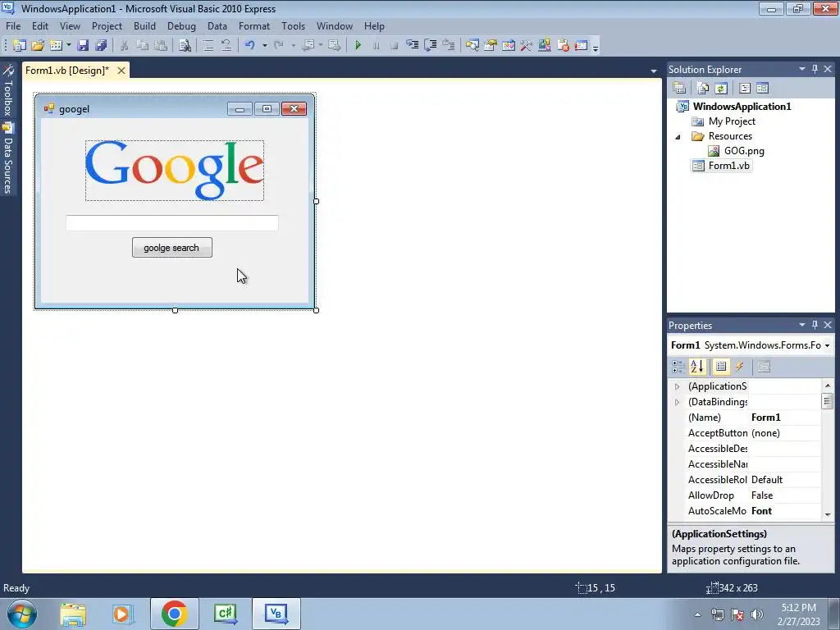
Task: Open Properties window position menu
Action: point(802,325)
